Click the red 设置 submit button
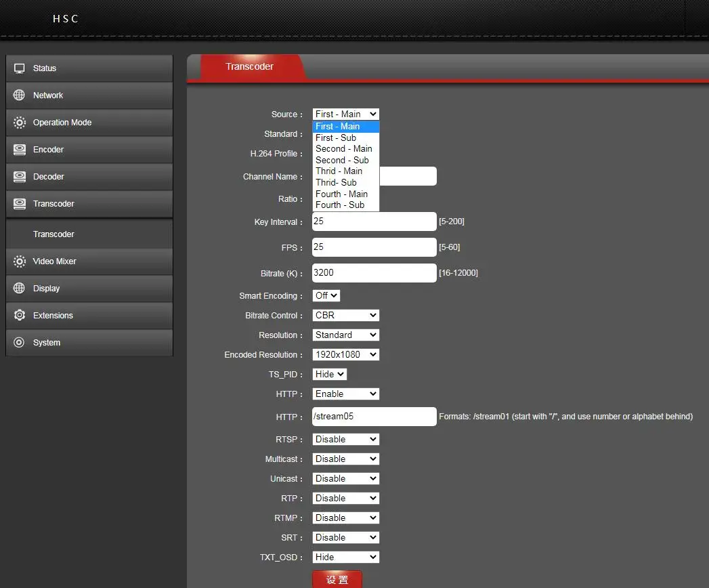 point(337,579)
